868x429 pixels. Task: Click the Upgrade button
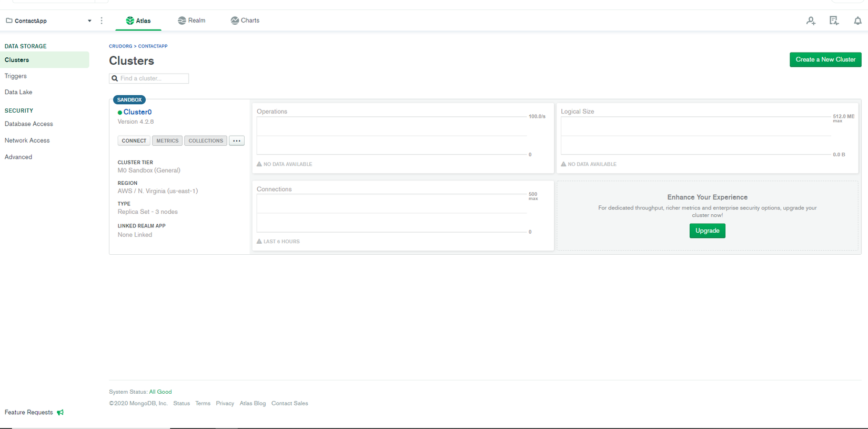[708, 231]
